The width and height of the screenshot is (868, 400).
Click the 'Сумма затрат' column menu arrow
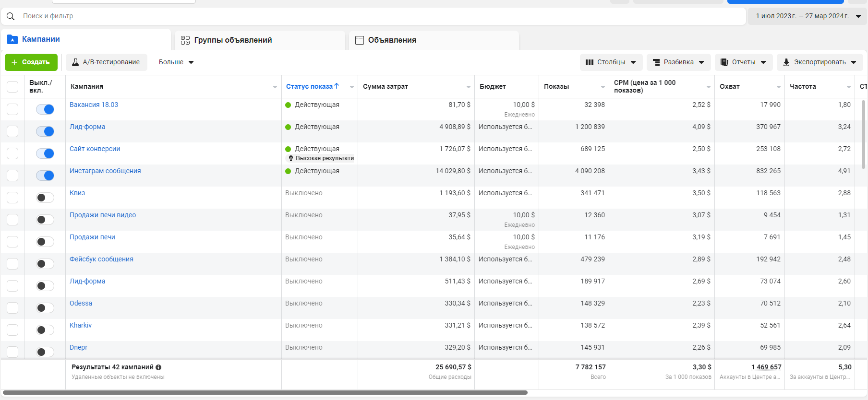point(468,87)
